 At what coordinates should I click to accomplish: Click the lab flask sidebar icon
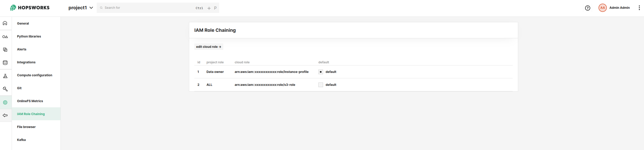5,76
